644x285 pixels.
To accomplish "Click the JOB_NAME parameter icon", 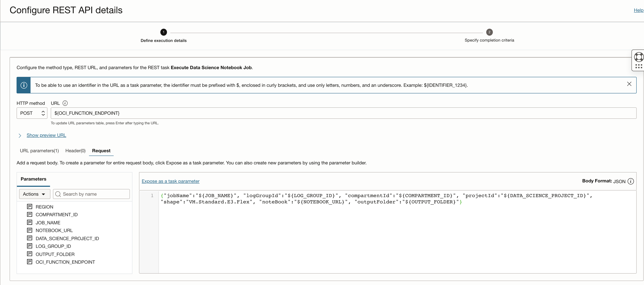I will click(x=29, y=222).
